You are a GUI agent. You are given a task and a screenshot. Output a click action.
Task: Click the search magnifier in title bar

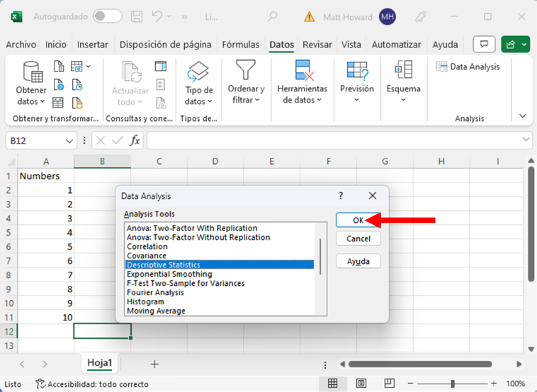point(273,16)
